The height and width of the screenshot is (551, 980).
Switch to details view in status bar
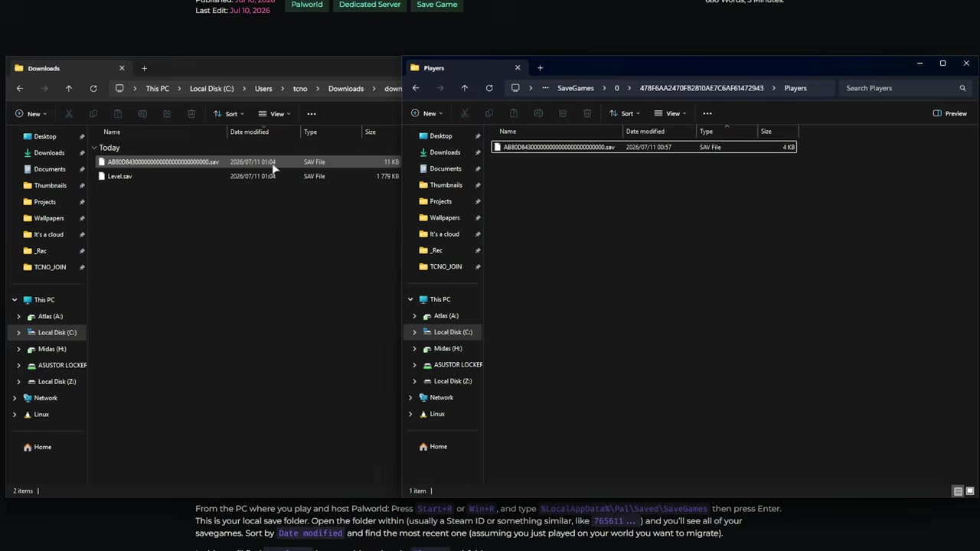coord(958,491)
